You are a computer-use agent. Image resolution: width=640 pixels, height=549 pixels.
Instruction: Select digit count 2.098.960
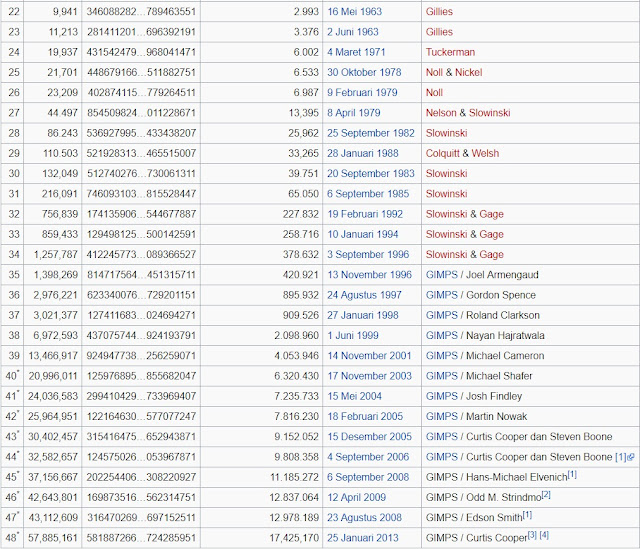coord(262,336)
